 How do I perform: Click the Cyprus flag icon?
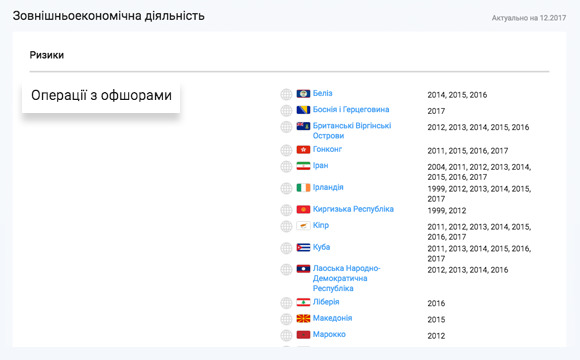303,226
